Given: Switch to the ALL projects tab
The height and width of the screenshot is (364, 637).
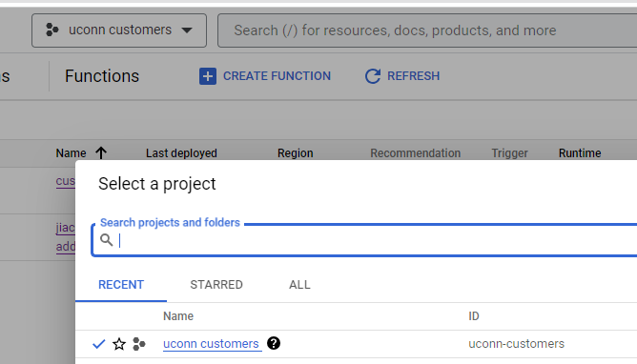Looking at the screenshot, I should (x=299, y=285).
